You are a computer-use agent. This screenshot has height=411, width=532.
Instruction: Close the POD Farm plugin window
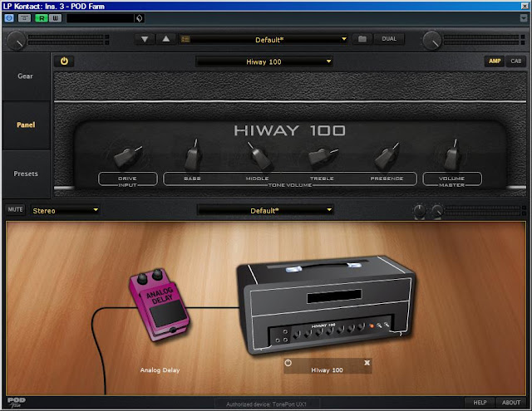pyautogui.click(x=525, y=6)
